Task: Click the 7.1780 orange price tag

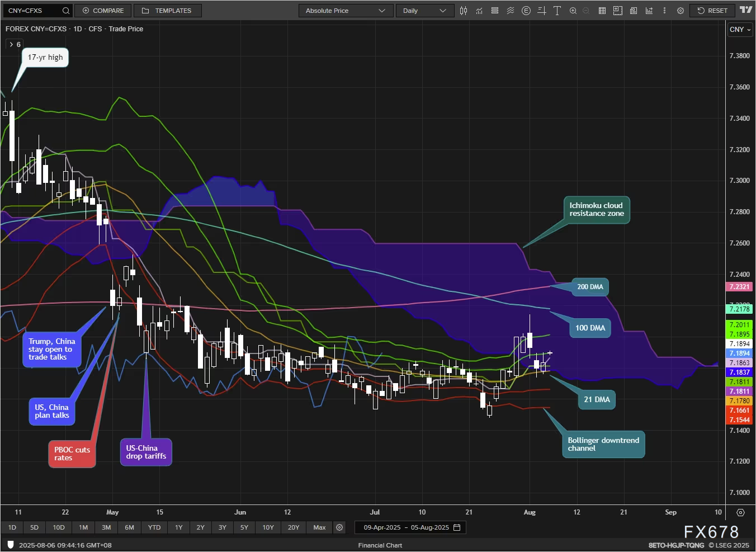Action: coord(739,401)
